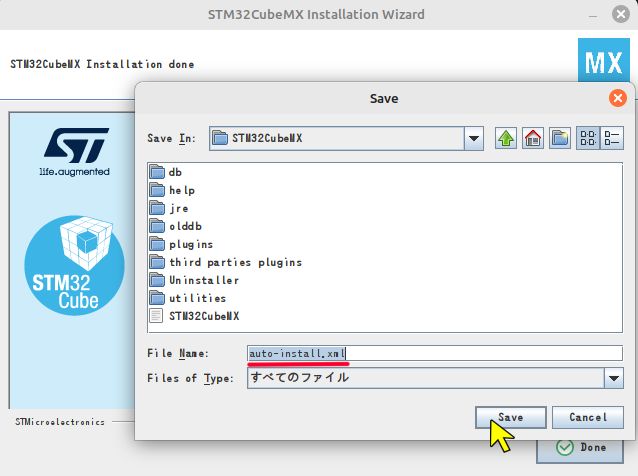Click the File Name input field
This screenshot has width=638, height=476.
(x=435, y=353)
